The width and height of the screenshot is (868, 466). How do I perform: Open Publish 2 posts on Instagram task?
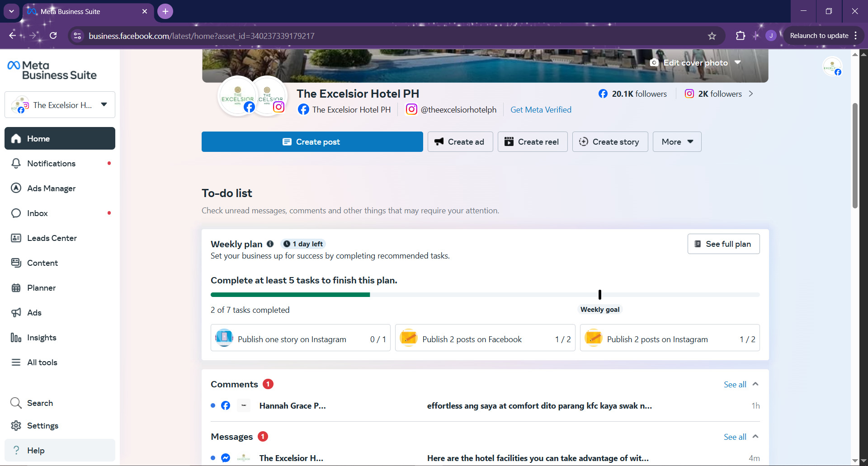(670, 338)
